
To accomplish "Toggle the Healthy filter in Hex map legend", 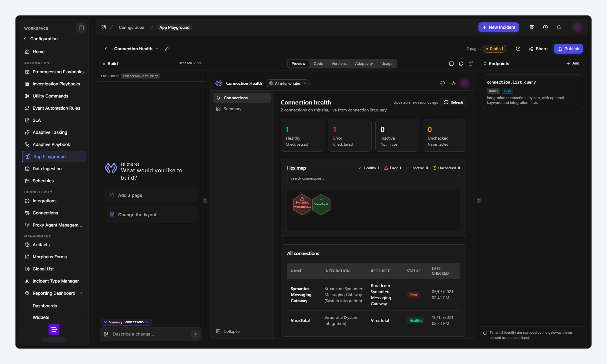I will [369, 168].
